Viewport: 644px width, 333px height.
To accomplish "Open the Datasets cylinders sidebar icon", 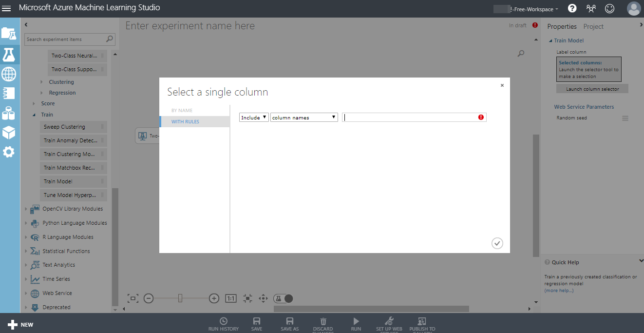I will [x=9, y=113].
